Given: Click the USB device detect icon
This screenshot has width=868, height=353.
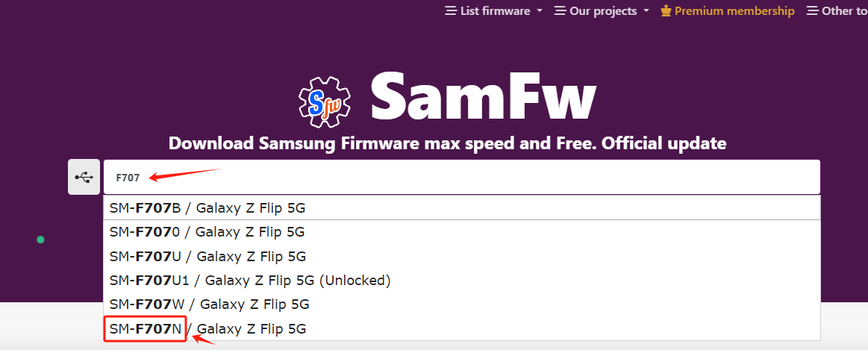Looking at the screenshot, I should (x=84, y=177).
